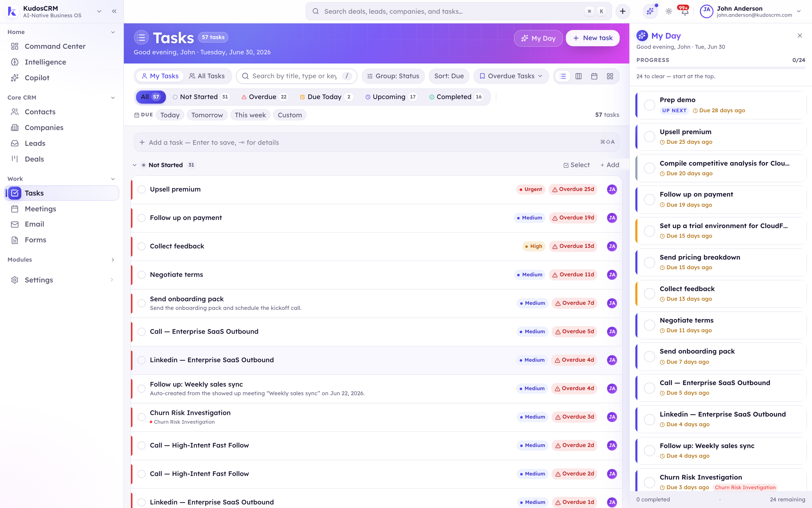The width and height of the screenshot is (812, 508).
Task: Complete Prep demo in My Day
Action: tap(650, 105)
